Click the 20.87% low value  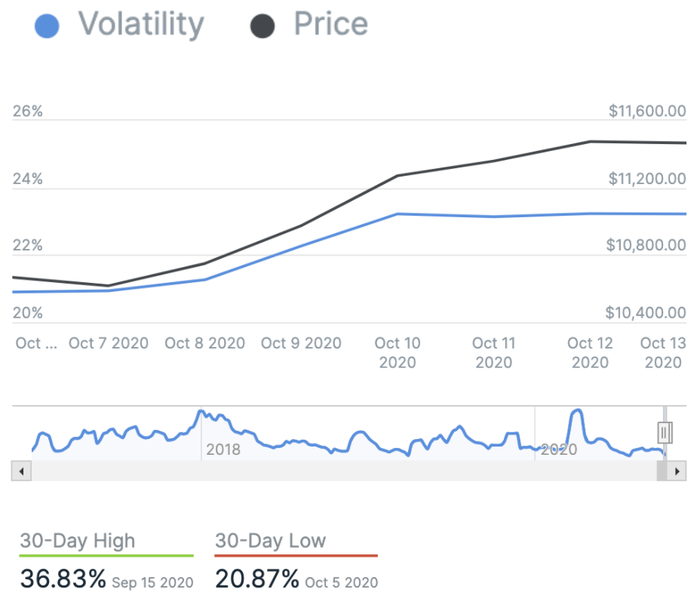[258, 579]
